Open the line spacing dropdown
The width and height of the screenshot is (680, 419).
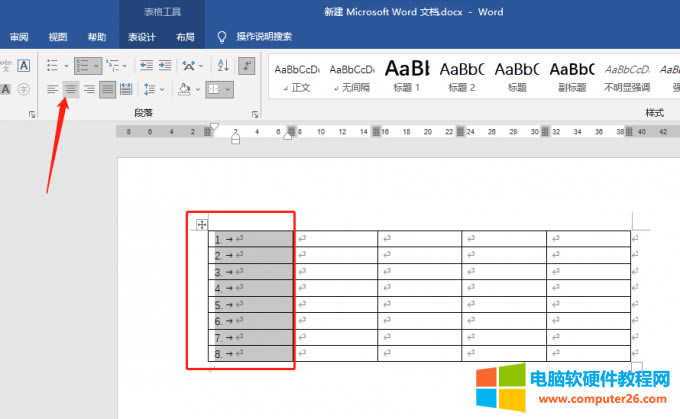(x=152, y=90)
